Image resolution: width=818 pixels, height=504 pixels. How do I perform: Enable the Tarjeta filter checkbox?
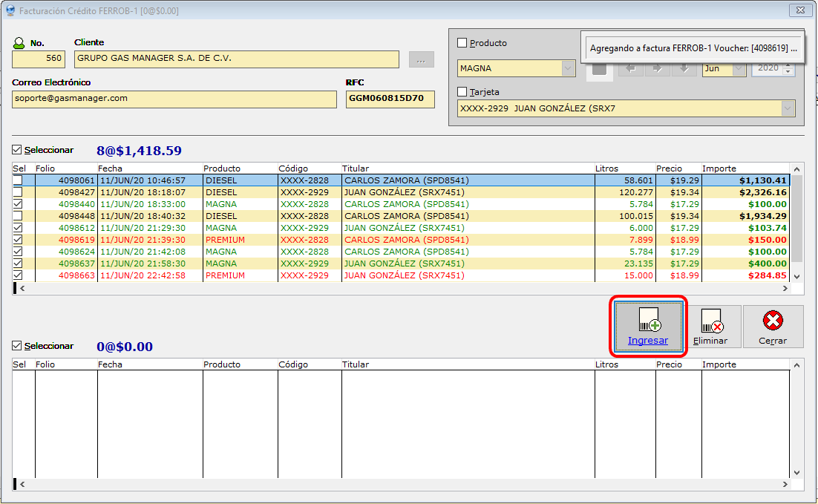click(462, 92)
